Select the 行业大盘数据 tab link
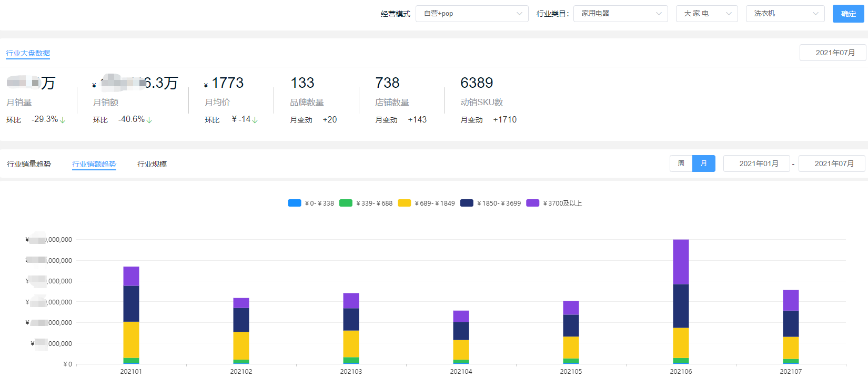This screenshot has height=388, width=868. tap(28, 53)
